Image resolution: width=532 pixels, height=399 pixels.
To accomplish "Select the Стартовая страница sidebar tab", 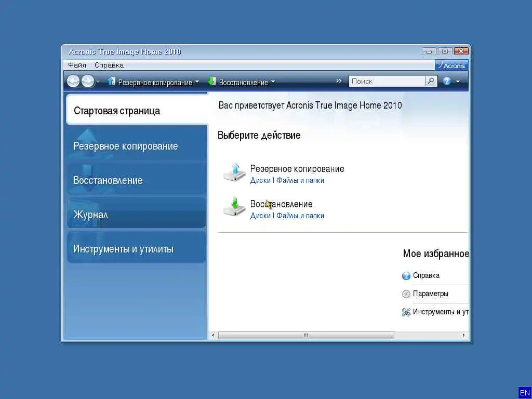I will 137,111.
